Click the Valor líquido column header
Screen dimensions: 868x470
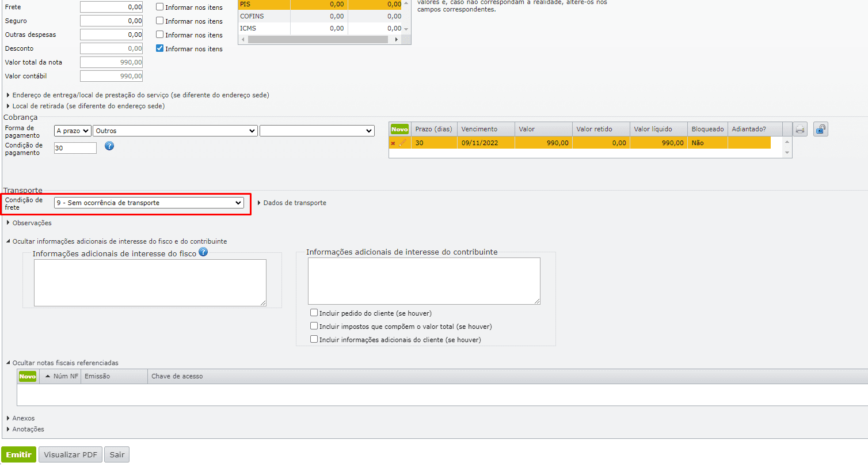click(x=659, y=129)
